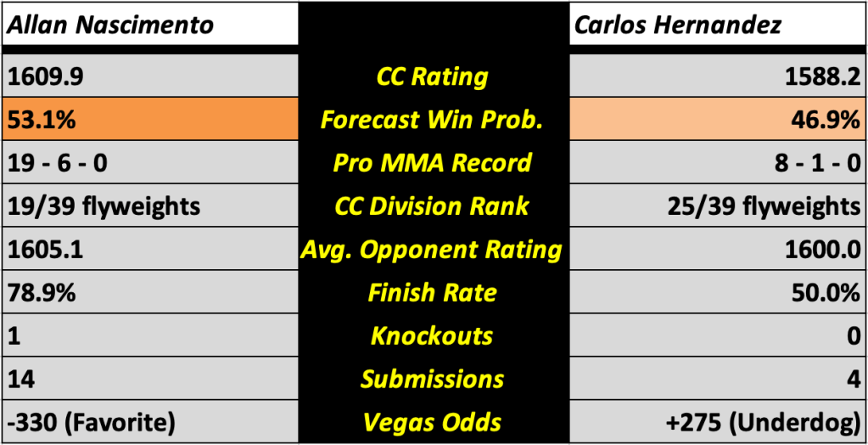868x445 pixels.
Task: Select the CC Division Rank label
Action: [x=433, y=206]
